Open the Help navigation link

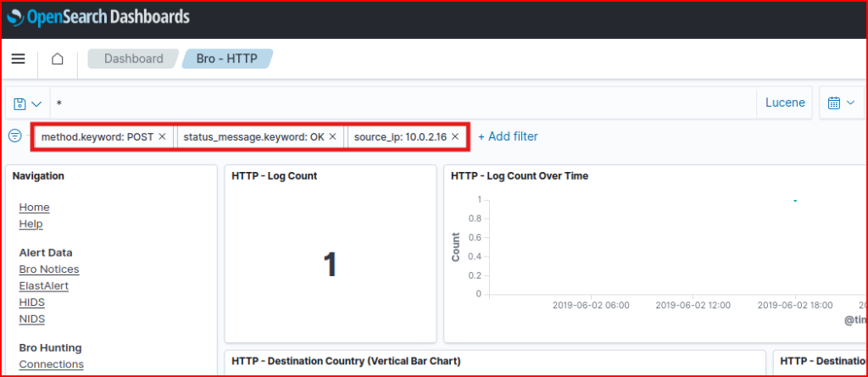pyautogui.click(x=31, y=224)
